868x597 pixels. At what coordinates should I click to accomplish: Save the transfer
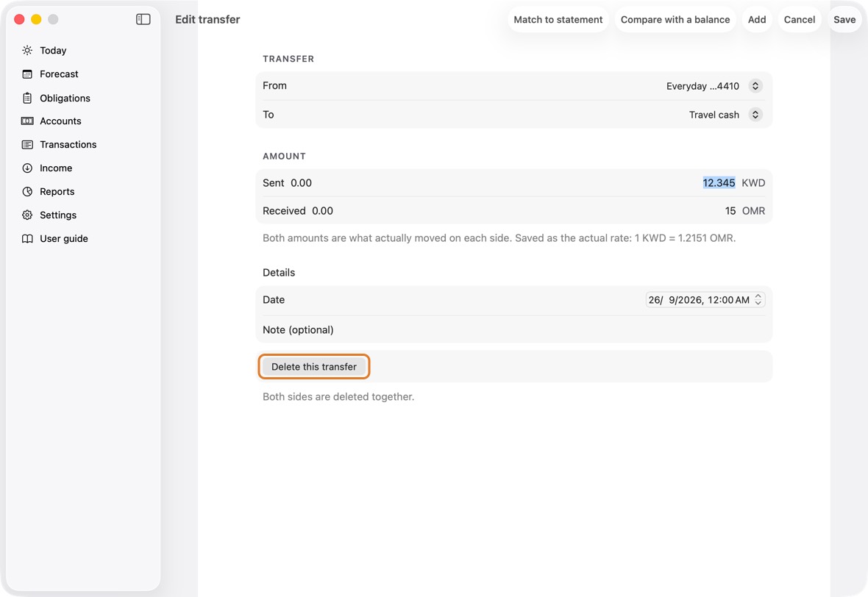click(x=844, y=19)
